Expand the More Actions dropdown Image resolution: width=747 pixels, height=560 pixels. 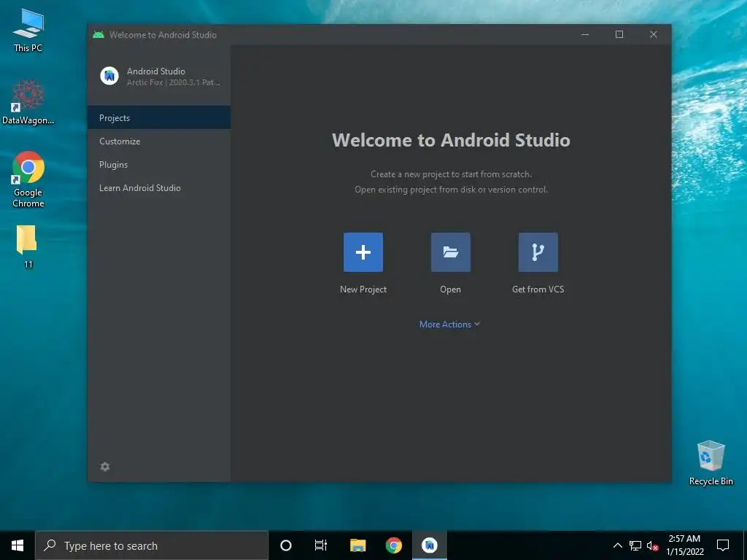pos(449,324)
